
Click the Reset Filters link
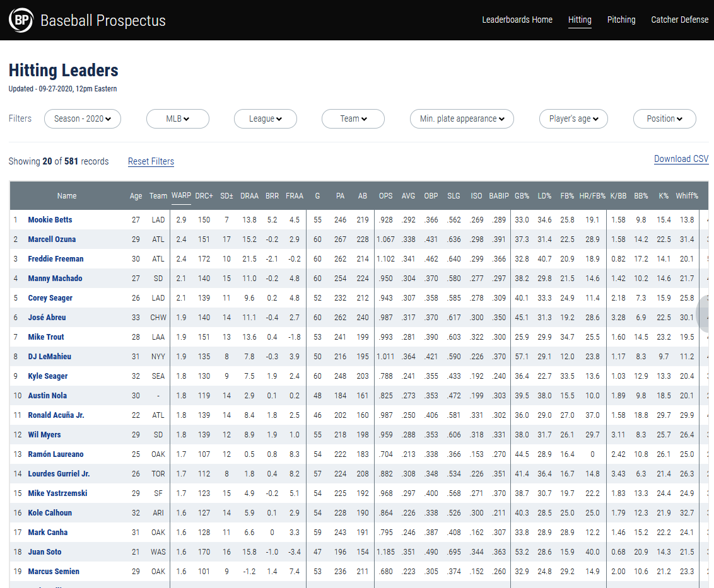[151, 161]
